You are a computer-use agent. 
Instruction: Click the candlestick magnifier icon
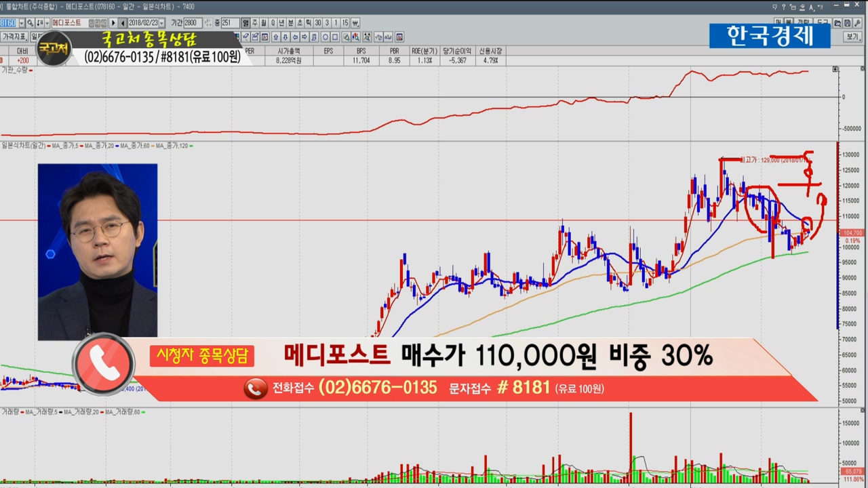356,37
